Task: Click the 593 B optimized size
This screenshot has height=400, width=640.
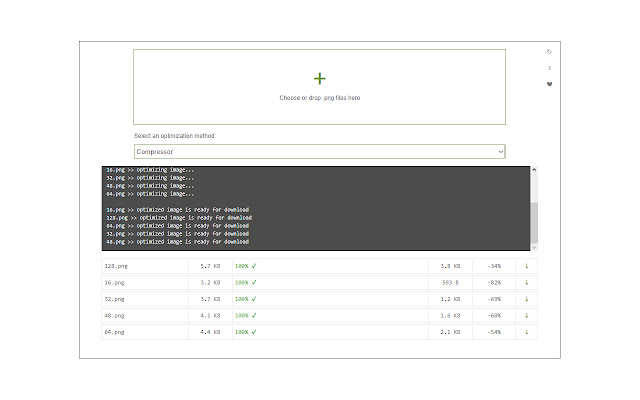Action: click(450, 282)
